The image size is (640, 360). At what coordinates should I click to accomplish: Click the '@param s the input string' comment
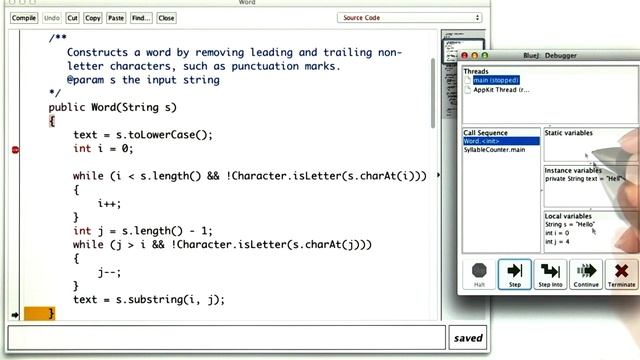(143, 80)
